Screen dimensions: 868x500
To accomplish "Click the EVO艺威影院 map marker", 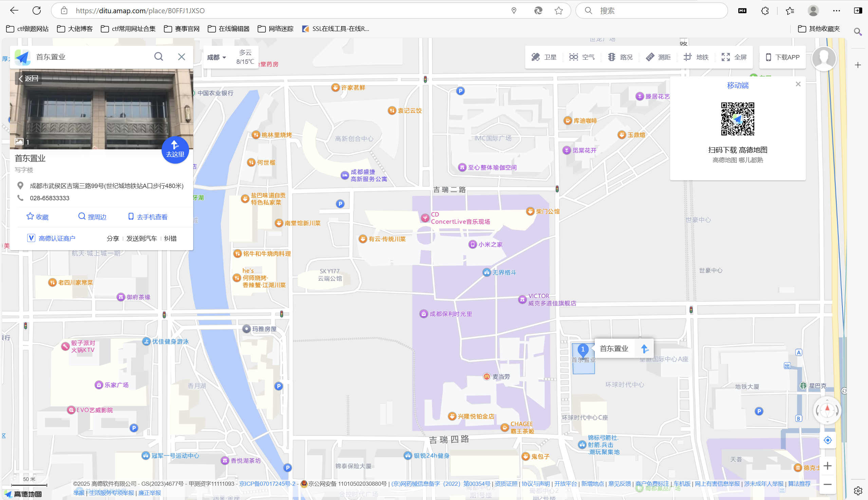I will (71, 410).
